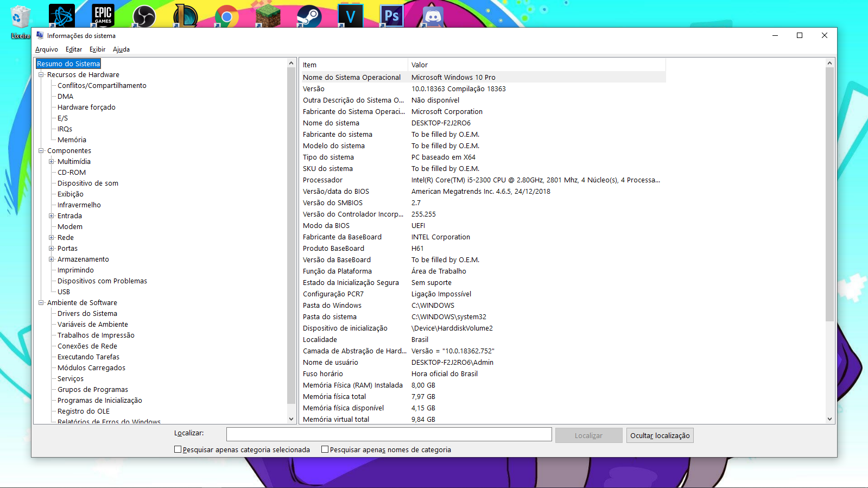Screen dimensions: 868x488
Task: Collapse the Ambiente de Software tree node
Action: 41,303
